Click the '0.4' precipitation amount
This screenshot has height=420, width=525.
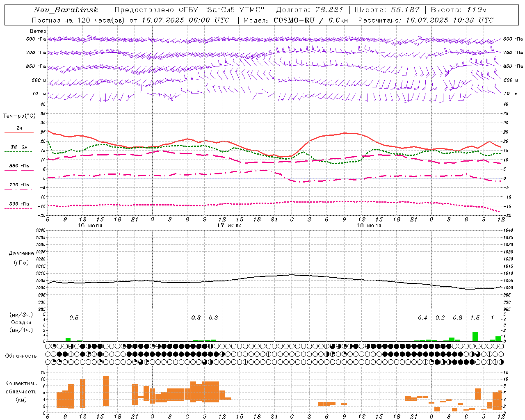(x=423, y=317)
